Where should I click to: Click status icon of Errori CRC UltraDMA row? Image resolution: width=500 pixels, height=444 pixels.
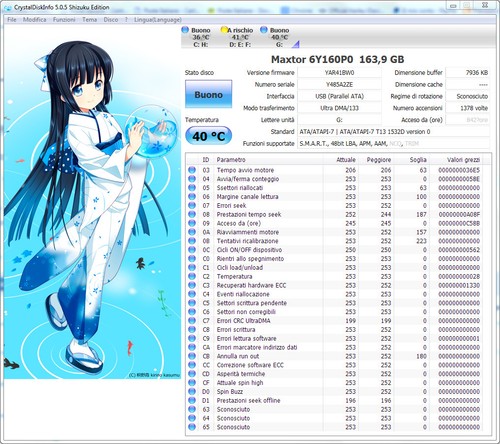[192, 321]
